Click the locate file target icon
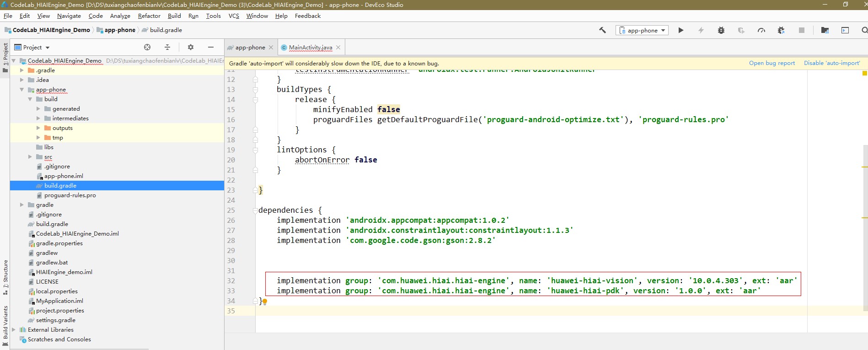 pyautogui.click(x=147, y=47)
